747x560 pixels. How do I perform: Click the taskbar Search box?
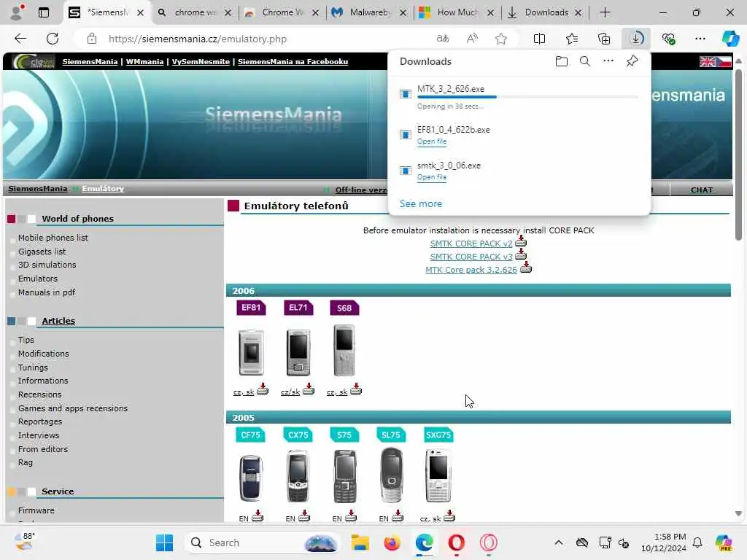(x=263, y=542)
